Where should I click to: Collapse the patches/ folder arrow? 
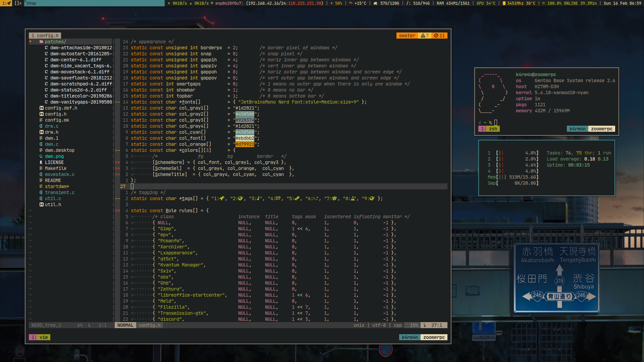pos(31,42)
